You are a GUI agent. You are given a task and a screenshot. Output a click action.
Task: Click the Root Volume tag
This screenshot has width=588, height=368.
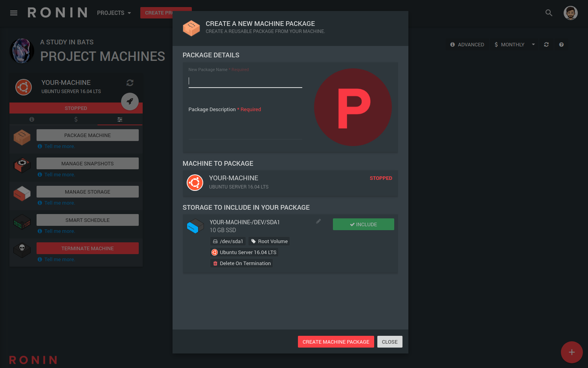[270, 242]
